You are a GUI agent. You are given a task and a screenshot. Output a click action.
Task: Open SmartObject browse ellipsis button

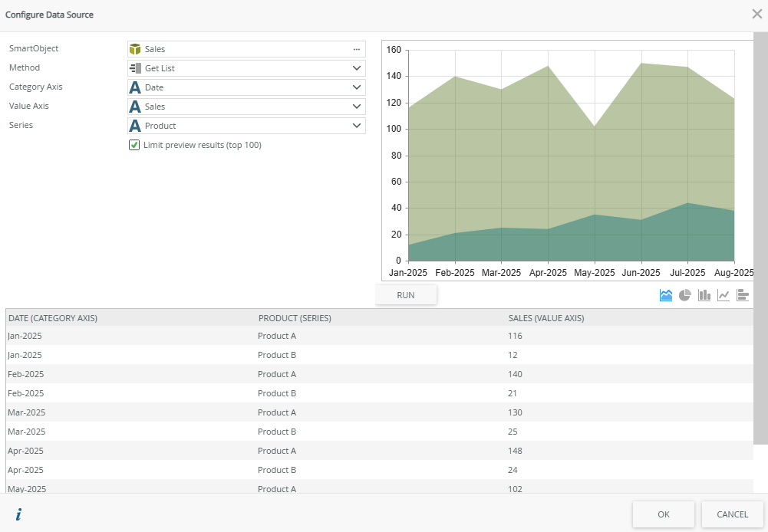[356, 49]
